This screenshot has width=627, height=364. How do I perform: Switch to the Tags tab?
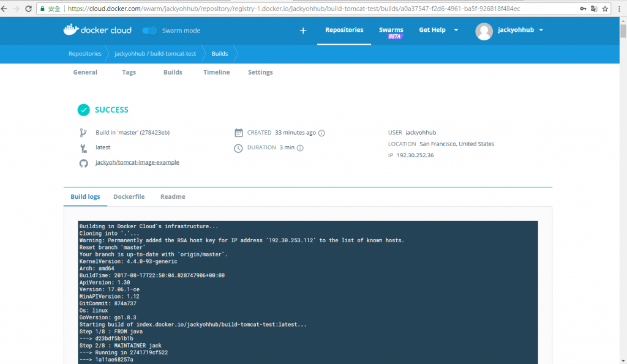tap(129, 72)
